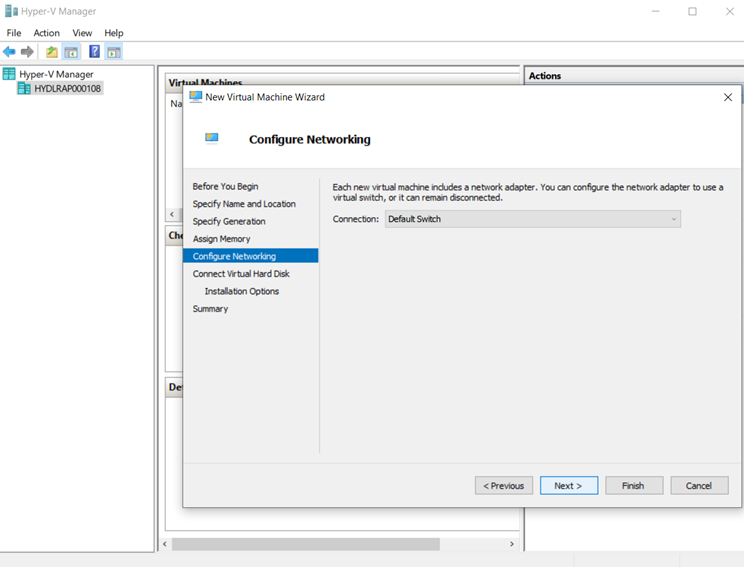Go to Summary wizard step
The height and width of the screenshot is (567, 744).
pyautogui.click(x=210, y=309)
